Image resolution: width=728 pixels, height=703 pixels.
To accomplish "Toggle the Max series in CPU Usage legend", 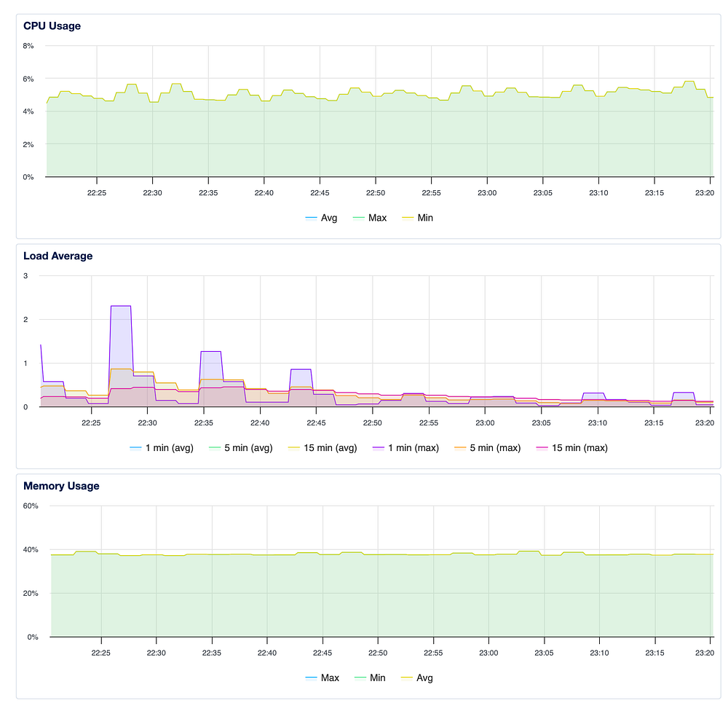I will pyautogui.click(x=370, y=217).
